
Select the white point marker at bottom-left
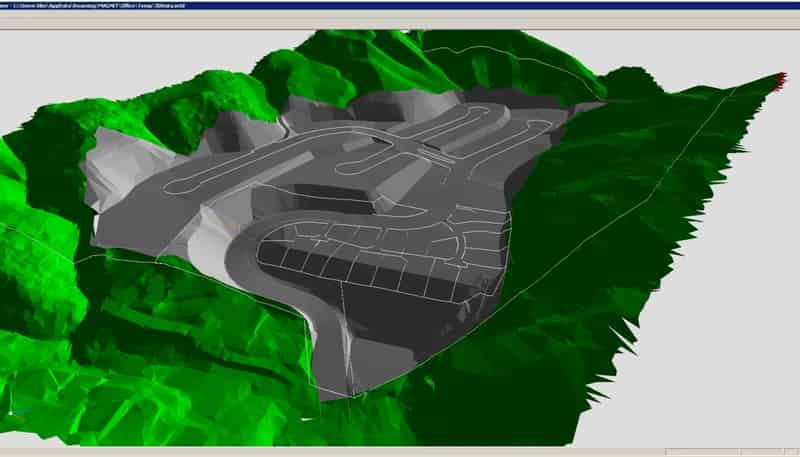[x=10, y=412]
